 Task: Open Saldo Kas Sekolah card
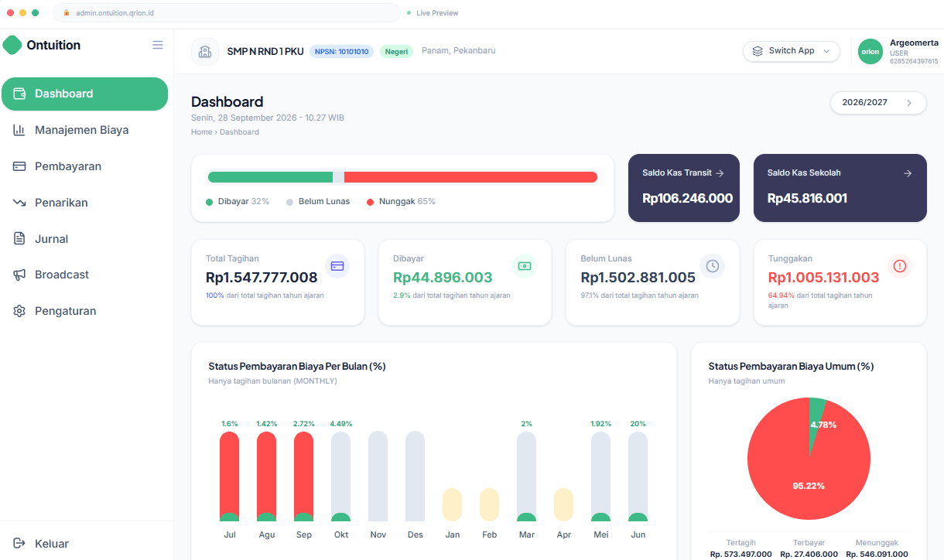click(x=840, y=188)
